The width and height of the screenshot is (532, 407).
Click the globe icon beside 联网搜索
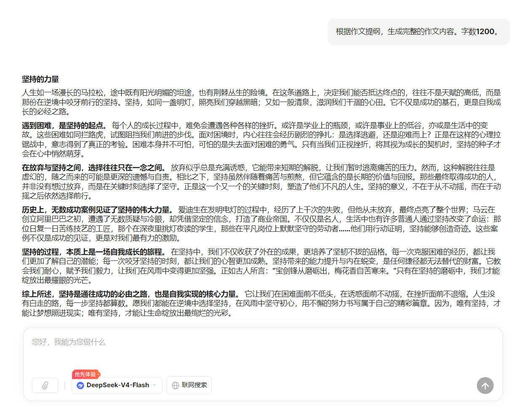pyautogui.click(x=176, y=386)
